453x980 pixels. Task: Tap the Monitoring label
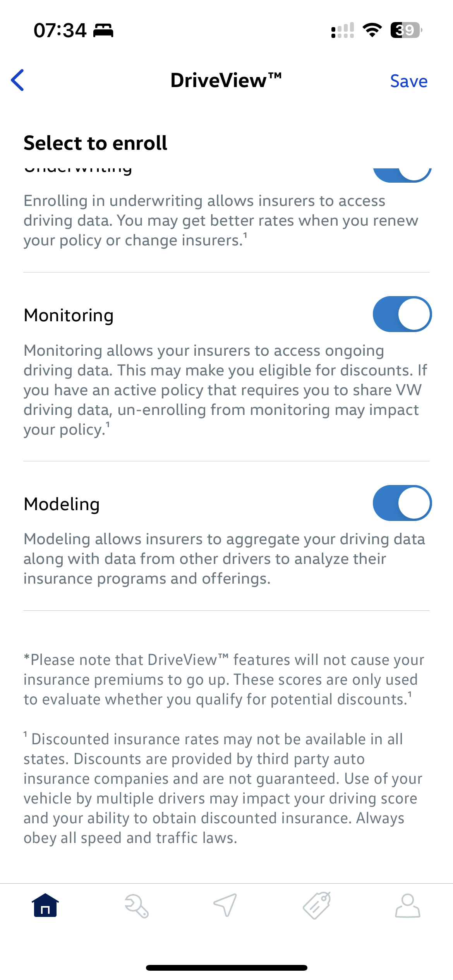point(69,315)
